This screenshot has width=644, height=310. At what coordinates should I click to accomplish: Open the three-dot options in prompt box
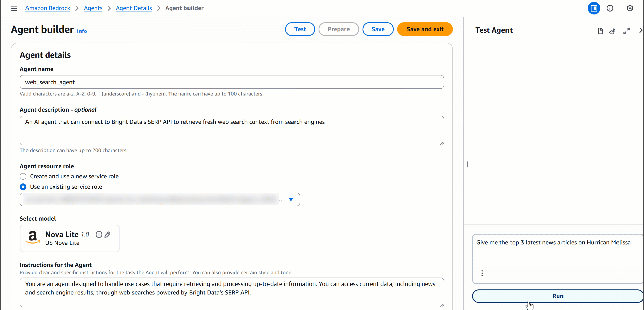482,273
